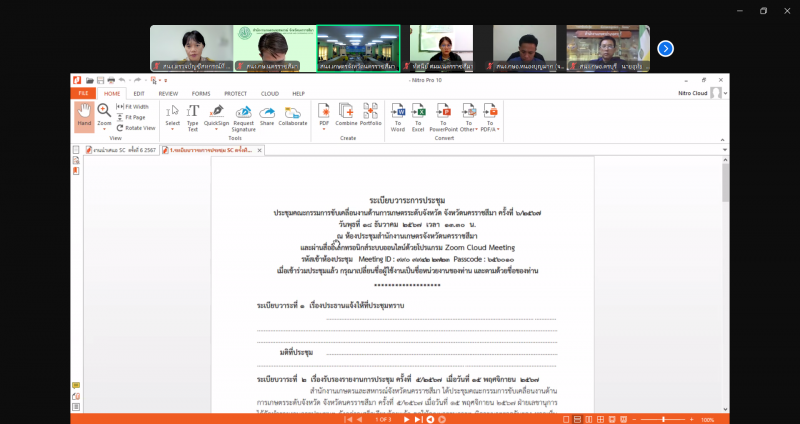Open the Bookmarks pane sidebar icon
800x424 pixels.
(x=76, y=171)
